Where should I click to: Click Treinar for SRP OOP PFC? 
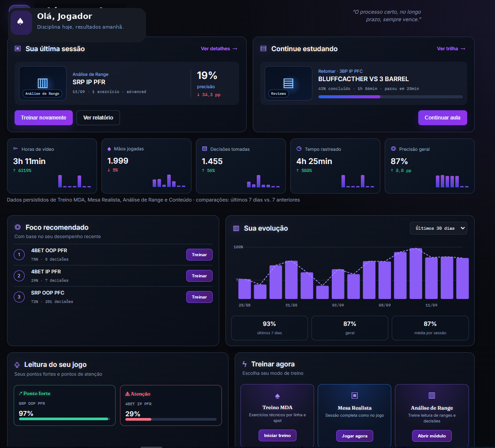[199, 297]
